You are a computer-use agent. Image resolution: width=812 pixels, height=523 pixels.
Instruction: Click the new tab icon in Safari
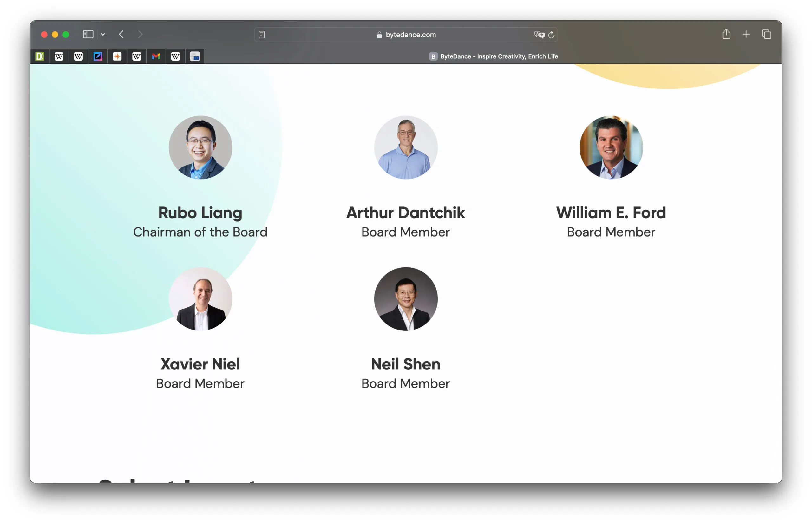[746, 34]
